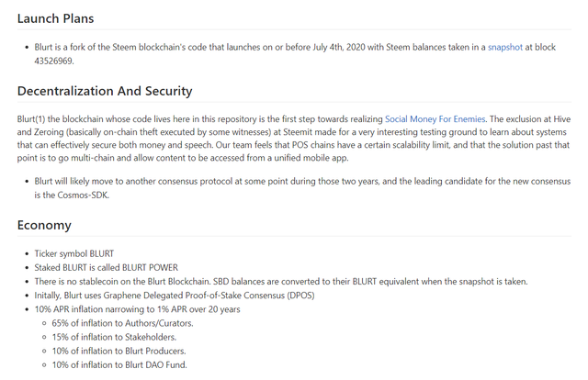Click the paragraph text starting 'Blurt(1) the blockchain'
The height and width of the screenshot is (380, 588).
[x=294, y=139]
